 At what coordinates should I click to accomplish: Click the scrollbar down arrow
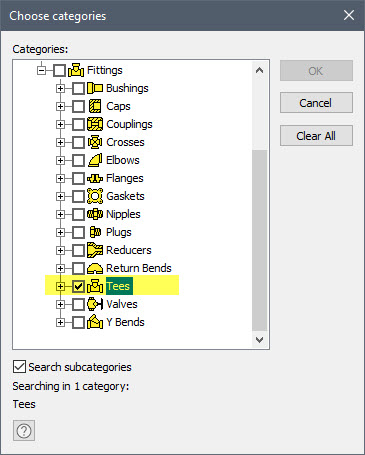click(x=259, y=340)
